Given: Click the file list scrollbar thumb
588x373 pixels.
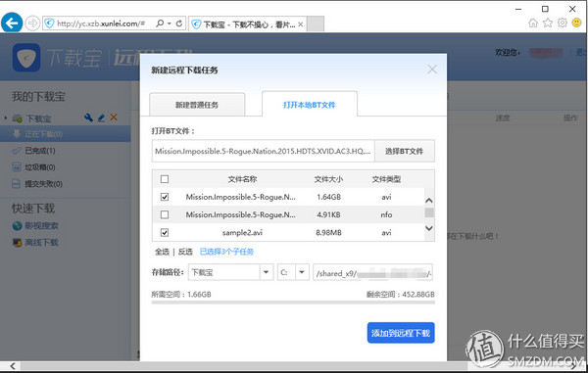Looking at the screenshot, I should (x=429, y=212).
